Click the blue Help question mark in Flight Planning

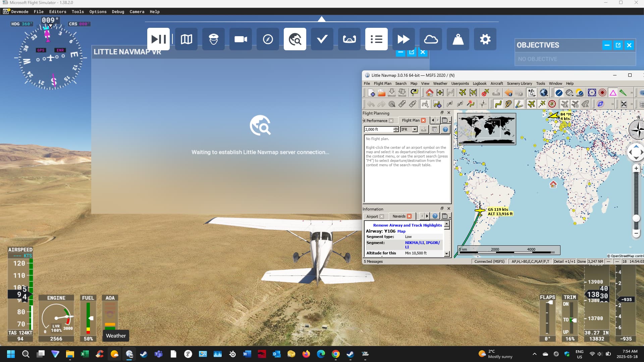pyautogui.click(x=445, y=129)
